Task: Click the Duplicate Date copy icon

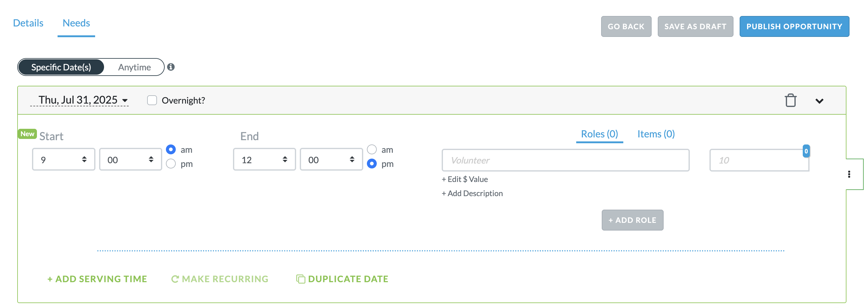Action: [300, 279]
